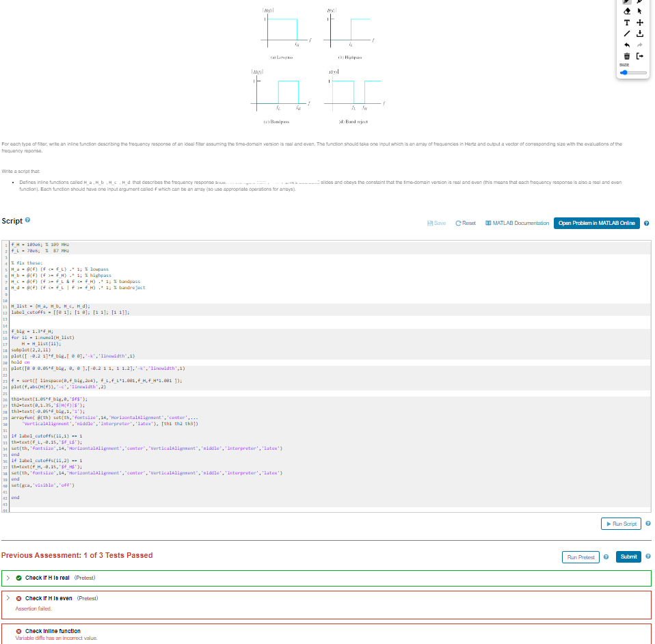Select the Pen annotation tool
Image resolution: width=655 pixels, height=644 pixels.
pyautogui.click(x=626, y=2)
